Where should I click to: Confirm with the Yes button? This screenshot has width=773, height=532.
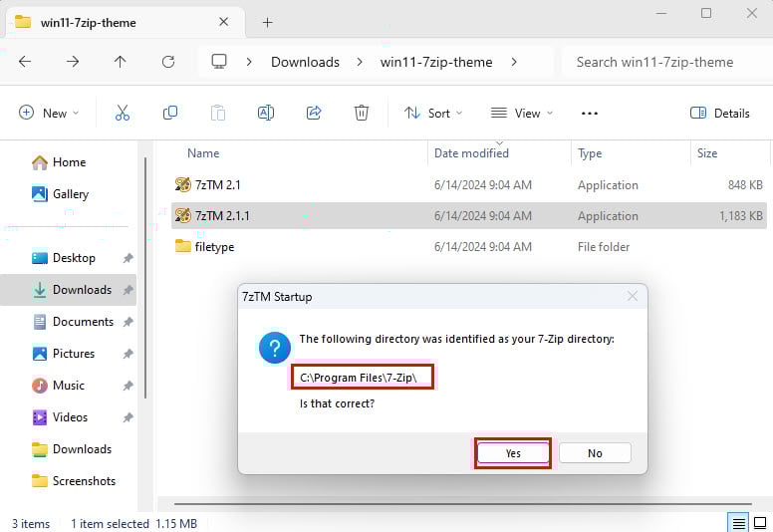pos(513,453)
